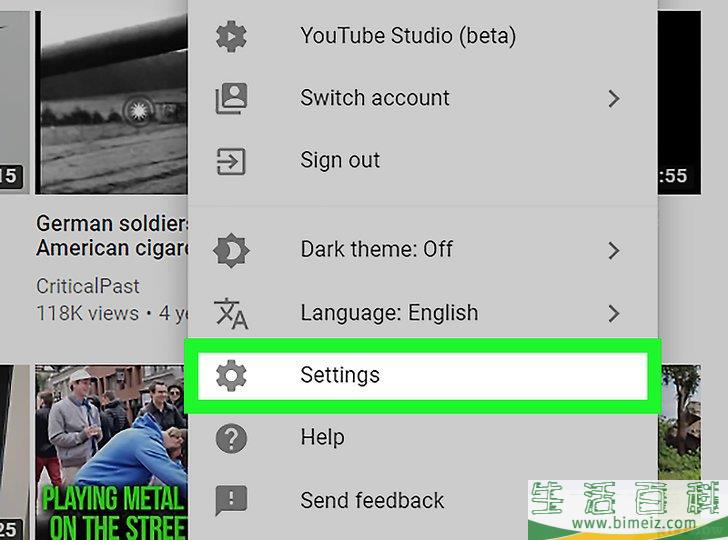Click the YouTube Studio gear-play icon
This screenshot has width=728, height=540.
231,36
